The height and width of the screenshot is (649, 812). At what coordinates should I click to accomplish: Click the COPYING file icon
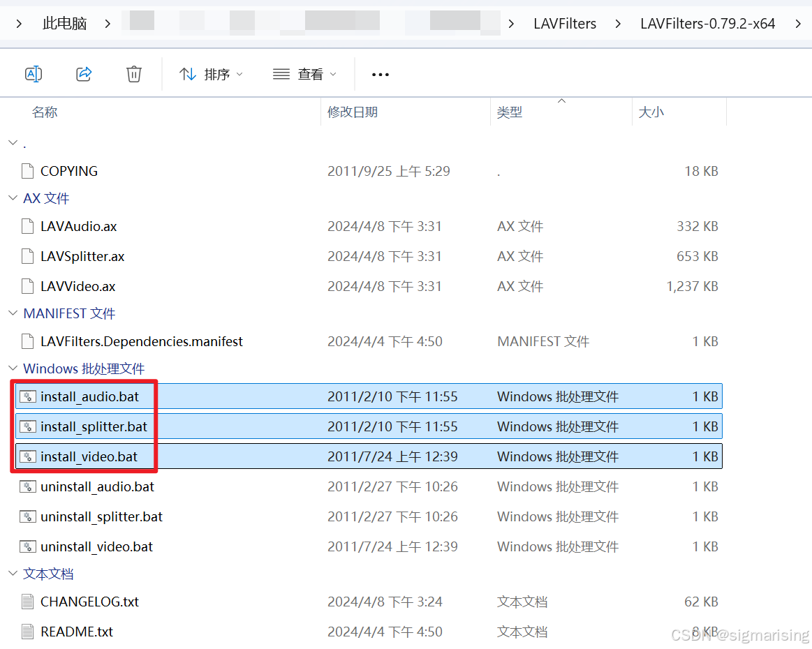pyautogui.click(x=27, y=171)
